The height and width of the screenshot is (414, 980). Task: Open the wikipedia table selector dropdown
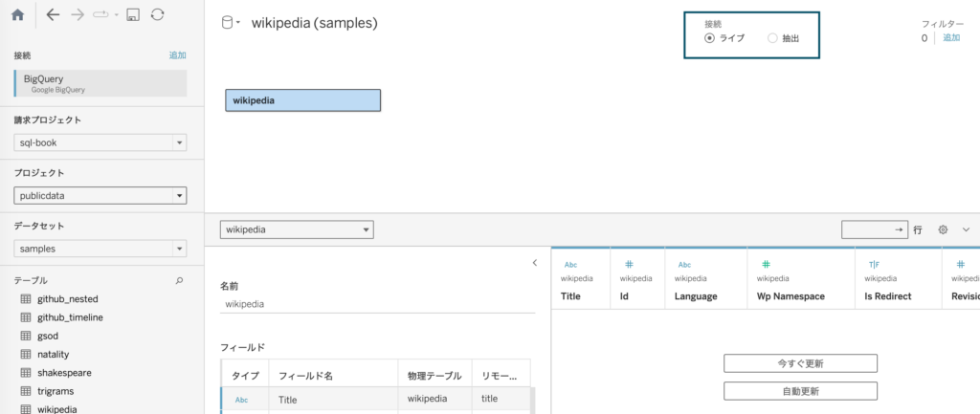(297, 229)
